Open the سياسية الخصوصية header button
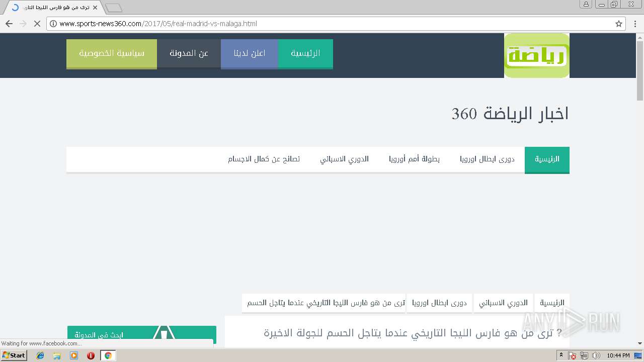Screen dimensions: 644x362 pos(112,53)
